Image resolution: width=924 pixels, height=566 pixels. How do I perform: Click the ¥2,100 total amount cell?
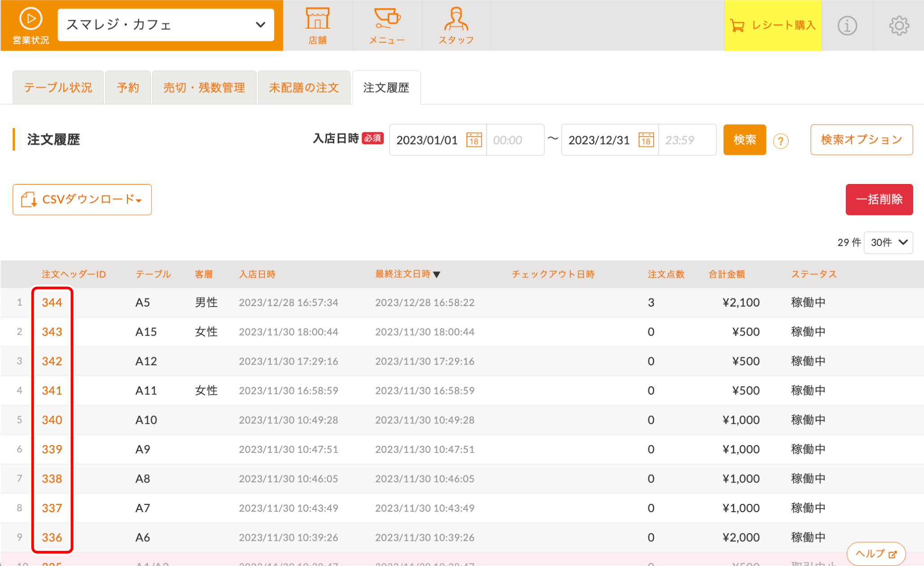pyautogui.click(x=741, y=303)
